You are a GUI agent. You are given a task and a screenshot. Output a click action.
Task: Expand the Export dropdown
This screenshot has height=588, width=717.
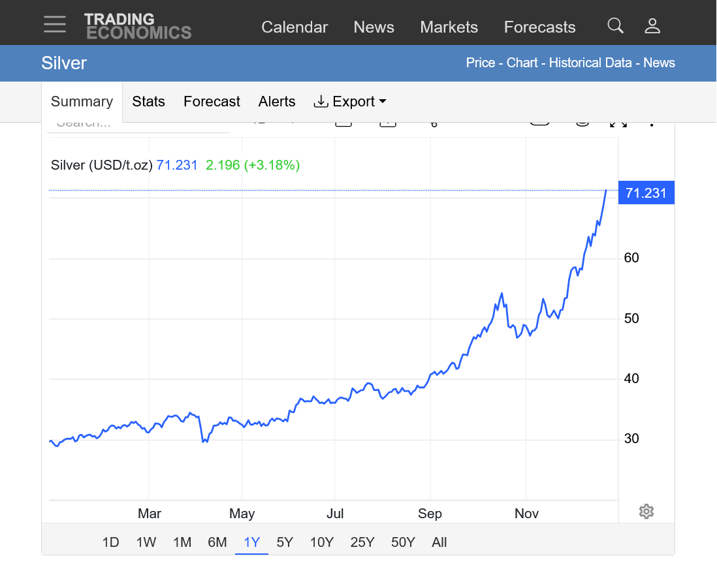[x=350, y=102]
